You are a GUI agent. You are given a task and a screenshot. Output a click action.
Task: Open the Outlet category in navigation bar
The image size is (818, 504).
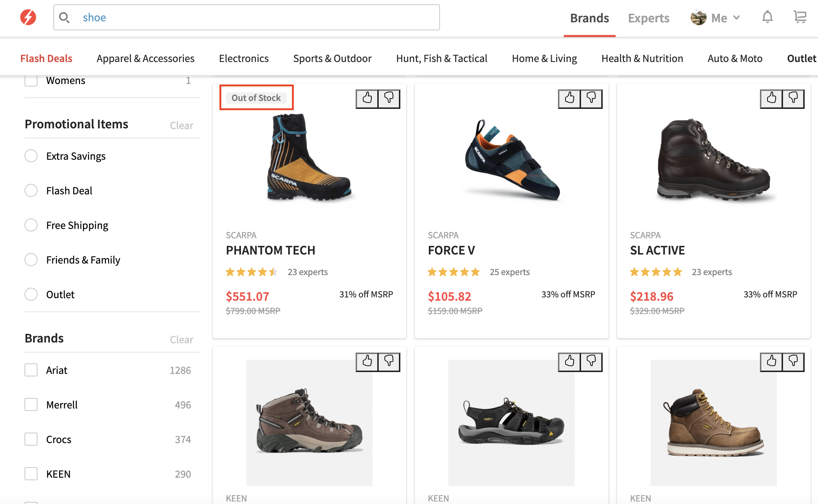[801, 58]
